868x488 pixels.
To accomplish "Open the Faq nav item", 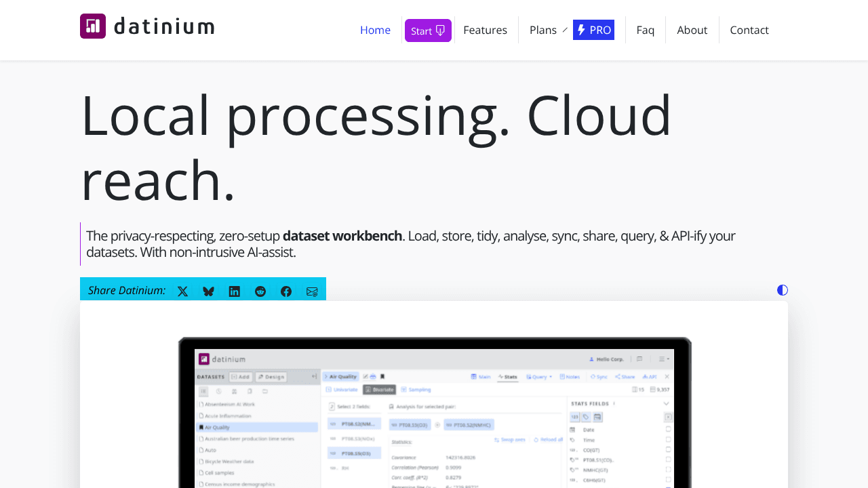I will pos(646,30).
